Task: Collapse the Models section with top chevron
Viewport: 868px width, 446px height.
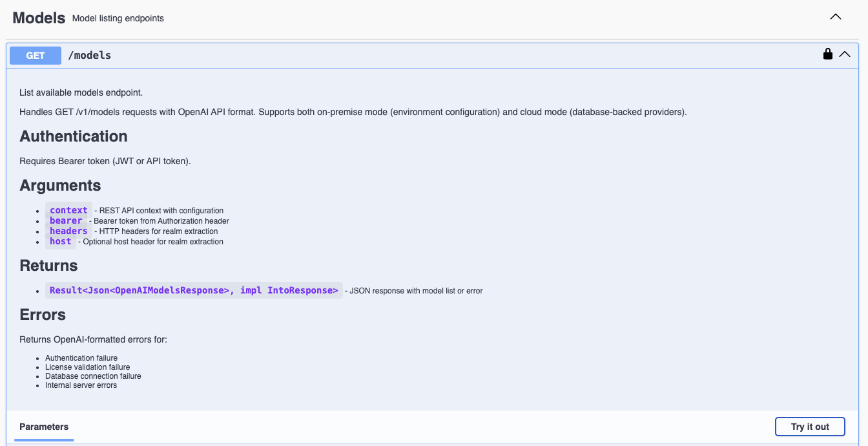Action: pos(835,17)
